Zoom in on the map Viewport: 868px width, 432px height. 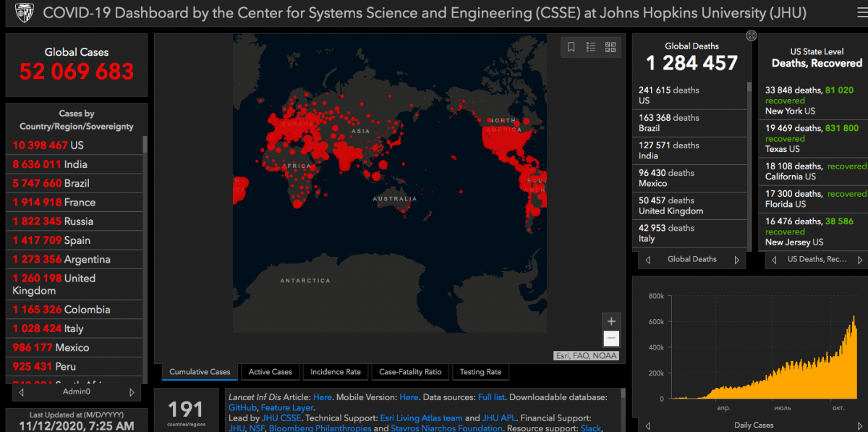[611, 321]
